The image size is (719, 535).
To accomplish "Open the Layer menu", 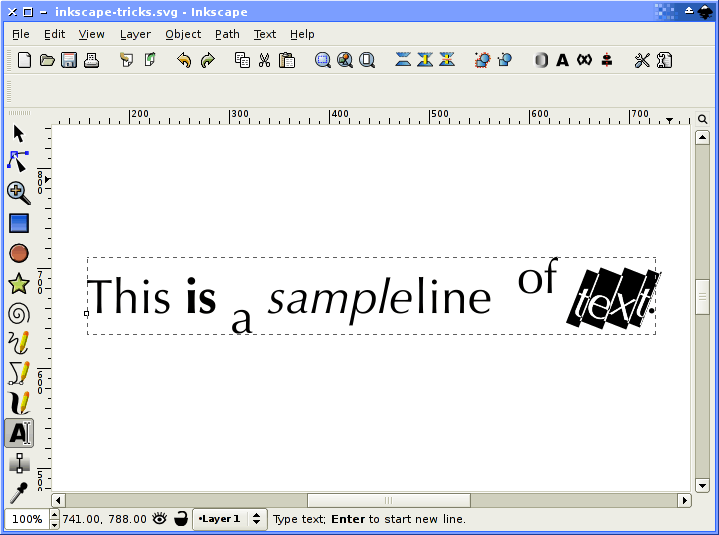I will tap(135, 34).
